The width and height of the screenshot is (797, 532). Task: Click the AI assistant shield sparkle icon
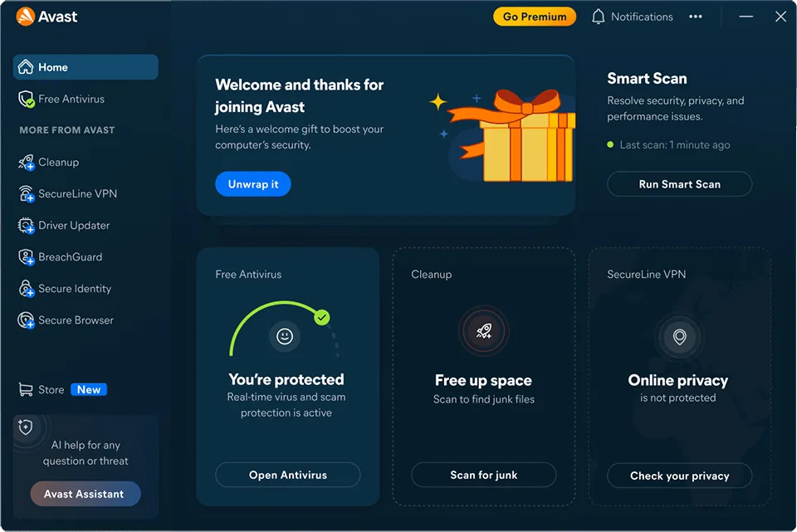pos(26,427)
